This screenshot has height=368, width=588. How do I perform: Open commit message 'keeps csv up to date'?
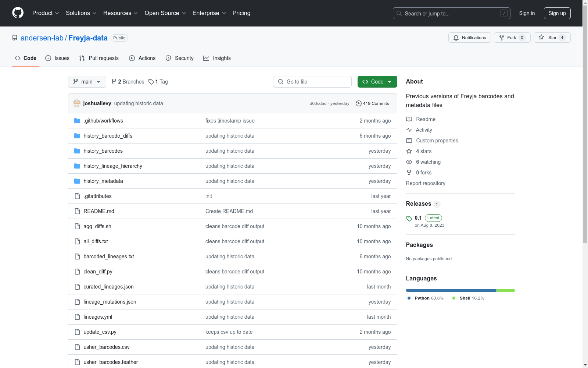coord(229,332)
